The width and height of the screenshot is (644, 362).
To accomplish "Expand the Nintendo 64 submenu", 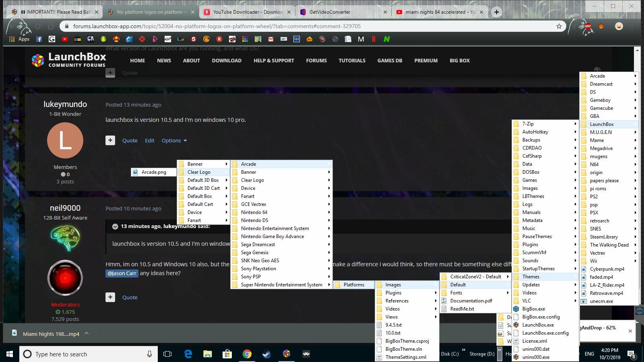I will click(281, 212).
